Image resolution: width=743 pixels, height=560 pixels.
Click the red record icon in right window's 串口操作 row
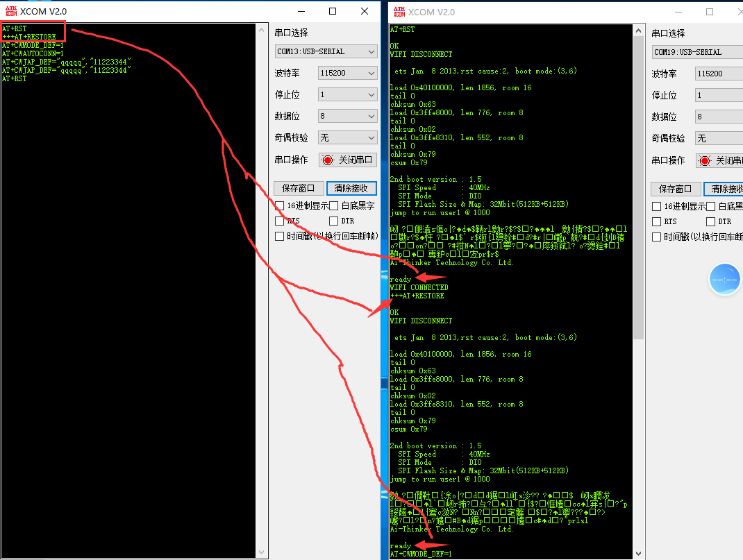coord(705,161)
